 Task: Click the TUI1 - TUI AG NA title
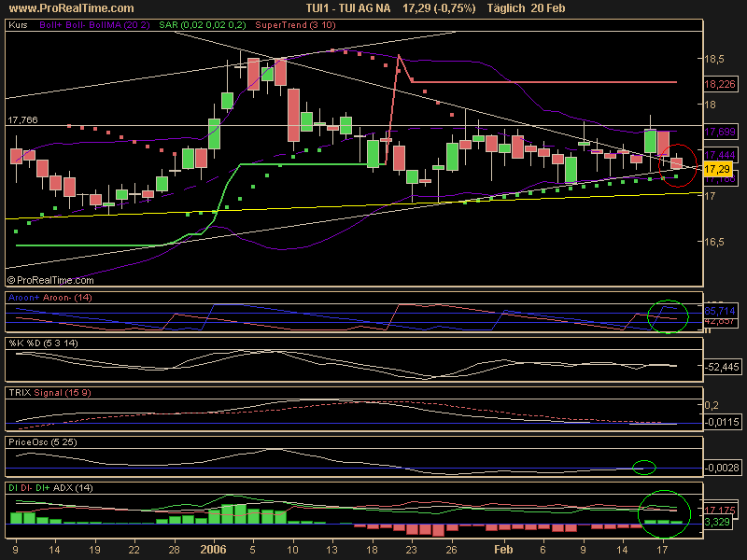347,8
